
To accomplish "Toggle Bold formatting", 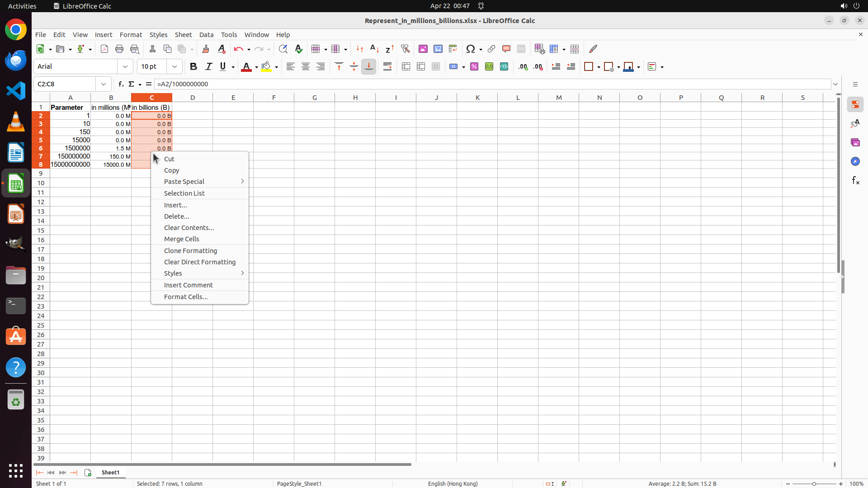I will [193, 66].
